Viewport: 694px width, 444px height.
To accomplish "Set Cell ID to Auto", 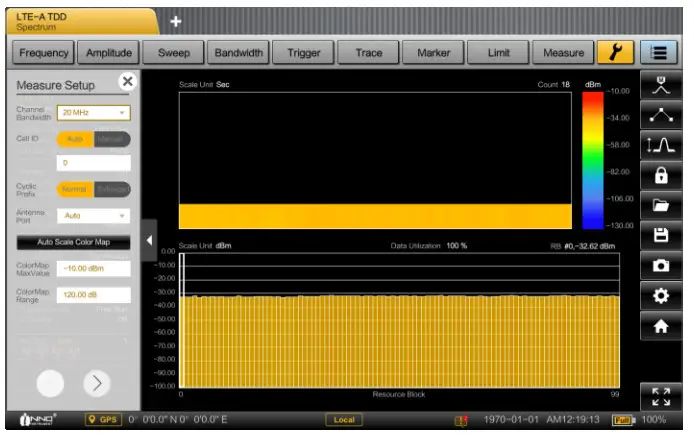I will 75,139.
